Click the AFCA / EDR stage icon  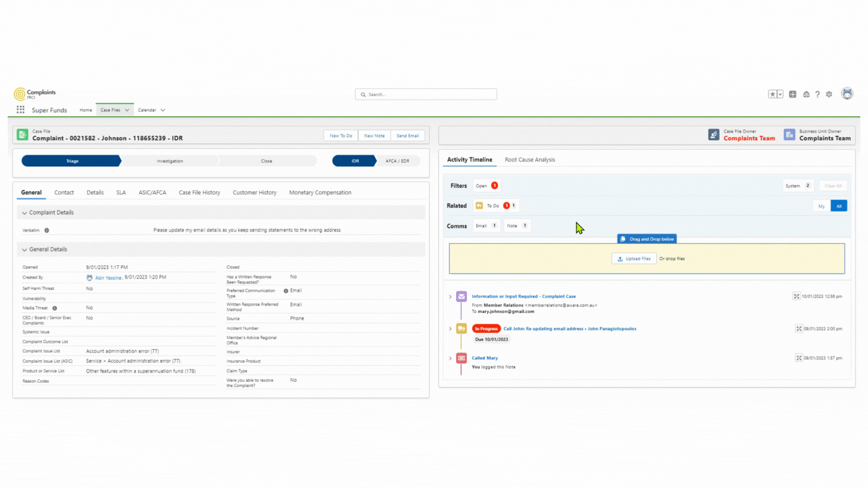click(x=396, y=160)
